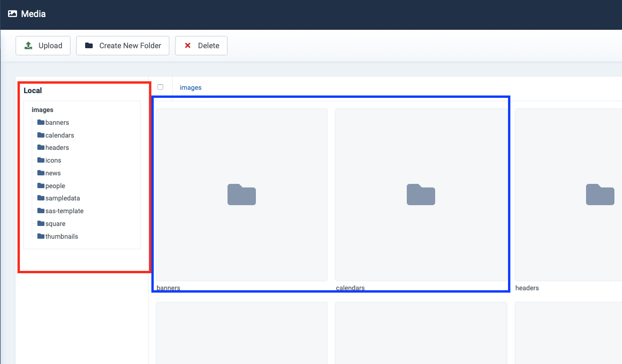Click the Media picture icon in header
622x364 pixels.
coord(13,14)
